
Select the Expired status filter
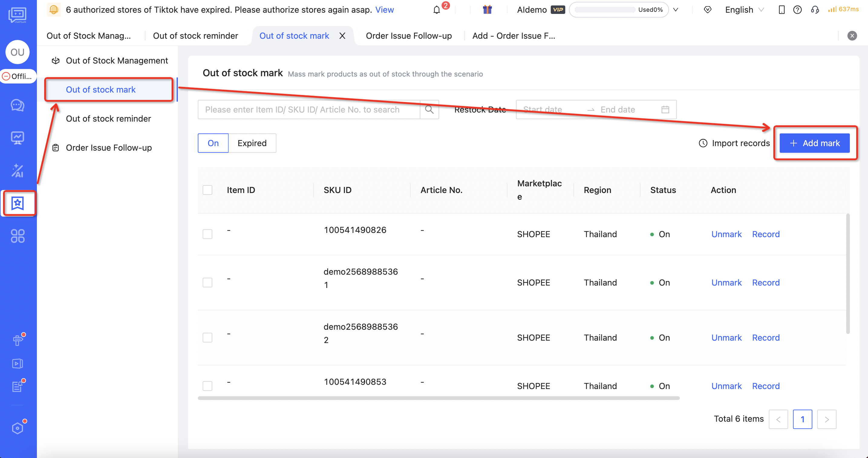(252, 143)
